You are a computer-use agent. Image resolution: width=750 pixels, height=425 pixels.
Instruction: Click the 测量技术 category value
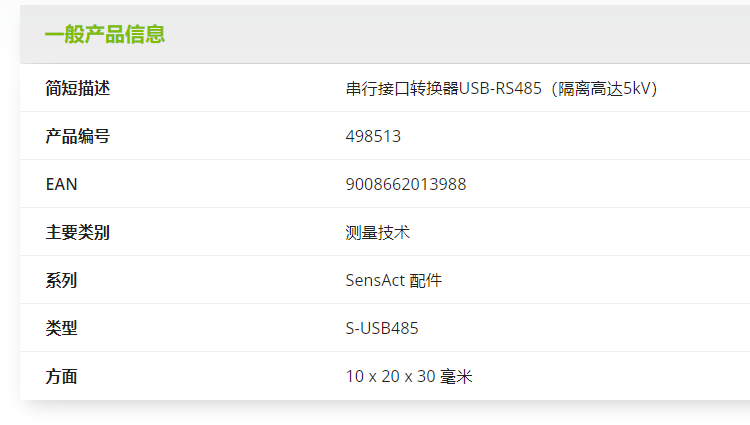(x=377, y=232)
